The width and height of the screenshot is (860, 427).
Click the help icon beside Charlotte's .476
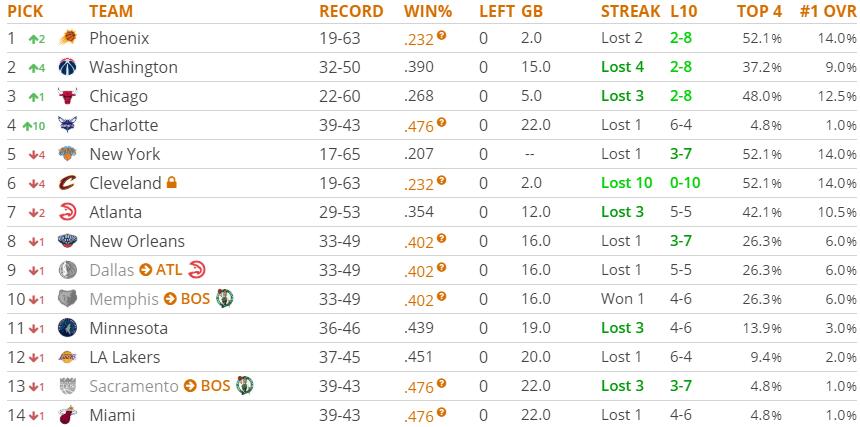click(x=441, y=122)
